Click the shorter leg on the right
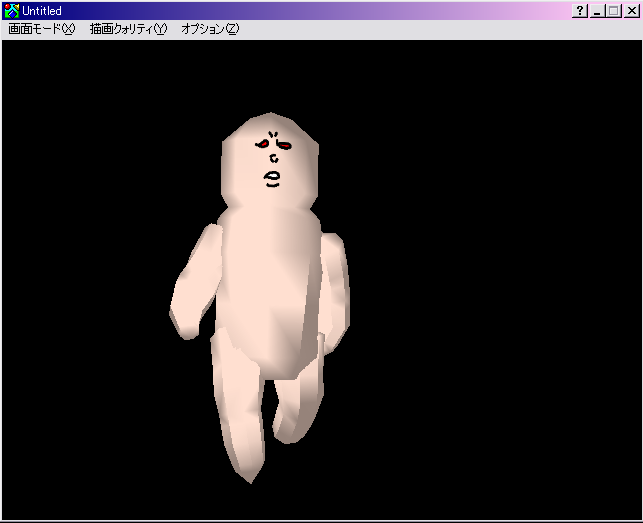643x523 pixels. click(x=297, y=400)
